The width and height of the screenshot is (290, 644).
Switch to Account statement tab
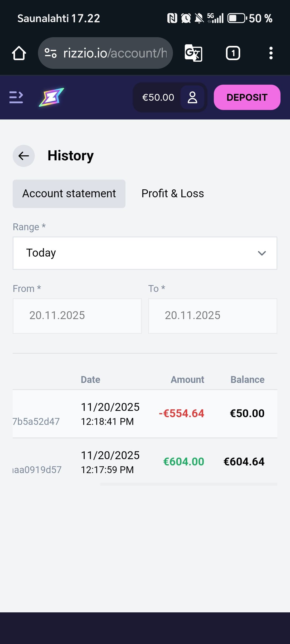pyautogui.click(x=69, y=194)
